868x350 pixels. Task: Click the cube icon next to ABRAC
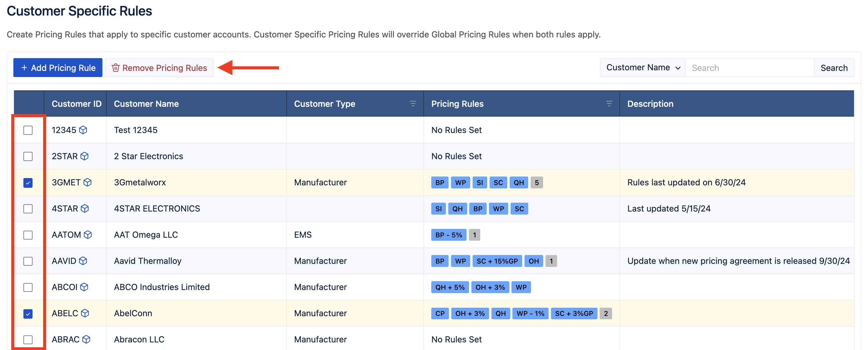(87, 339)
